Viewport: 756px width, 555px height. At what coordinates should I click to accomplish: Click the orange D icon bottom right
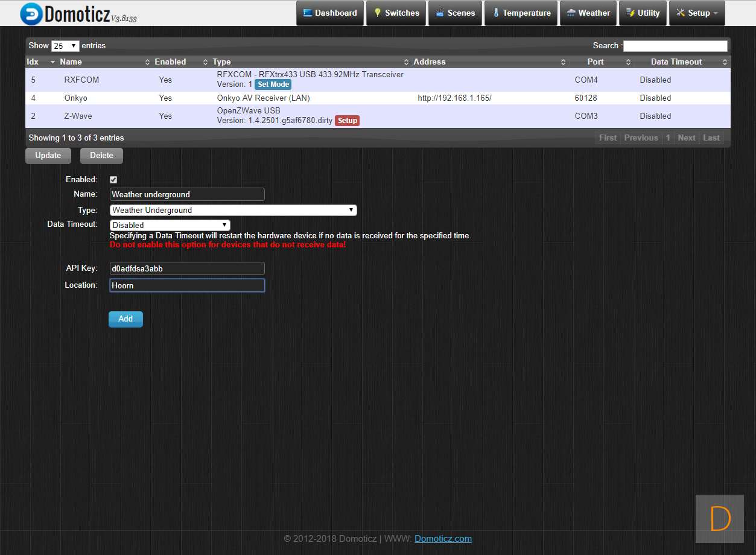[x=720, y=519]
